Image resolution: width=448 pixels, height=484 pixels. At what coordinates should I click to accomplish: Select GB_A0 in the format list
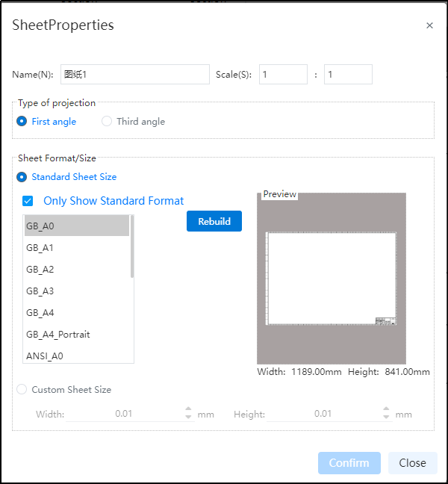coord(77,226)
